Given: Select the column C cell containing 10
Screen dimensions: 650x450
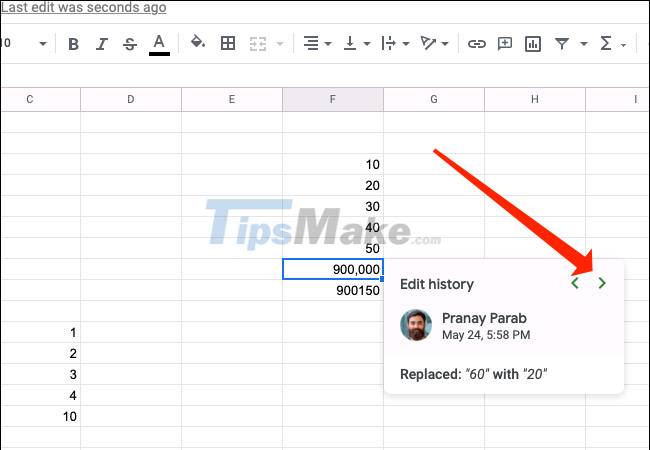Looking at the screenshot, I should 41,416.
